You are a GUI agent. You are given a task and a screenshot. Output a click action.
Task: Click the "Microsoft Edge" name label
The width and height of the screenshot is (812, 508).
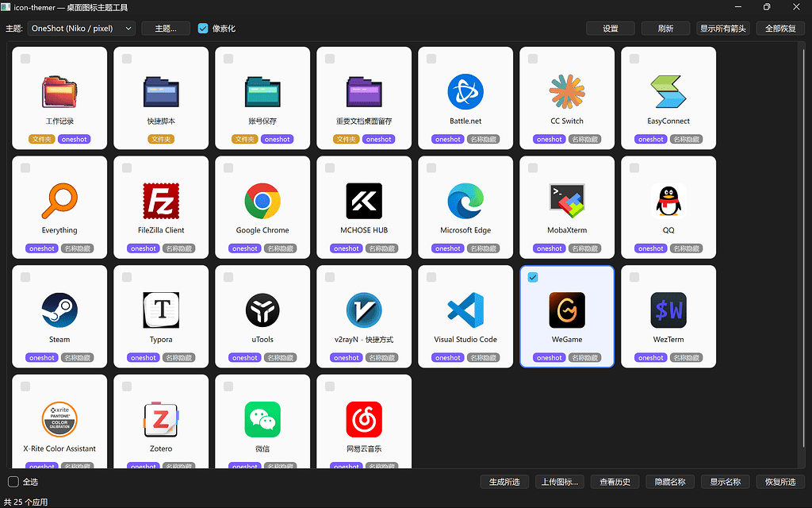tap(465, 230)
